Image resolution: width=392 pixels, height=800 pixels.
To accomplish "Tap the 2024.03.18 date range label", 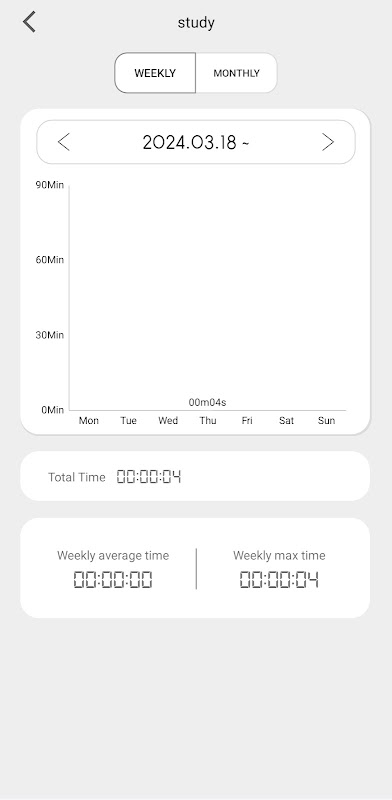I will tap(196, 142).
